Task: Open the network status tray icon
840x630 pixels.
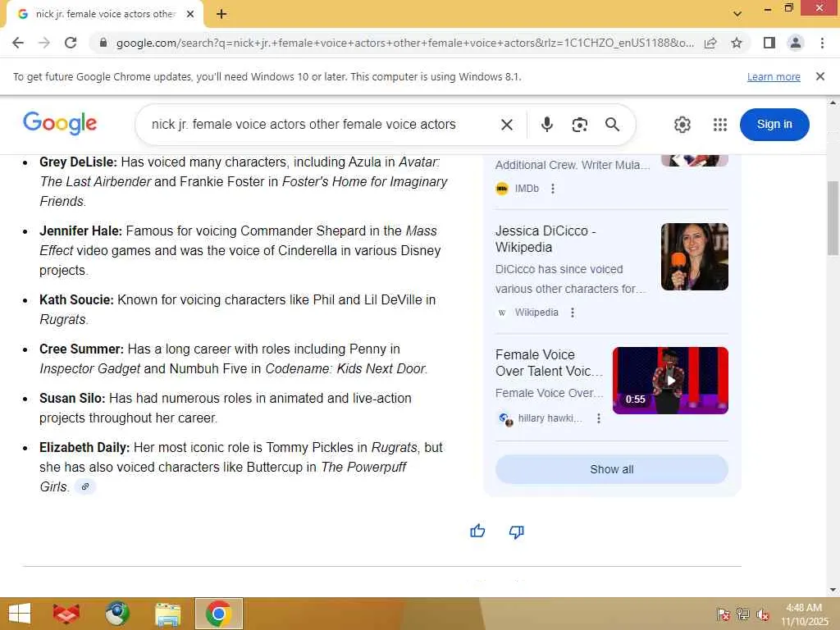Action: click(742, 614)
